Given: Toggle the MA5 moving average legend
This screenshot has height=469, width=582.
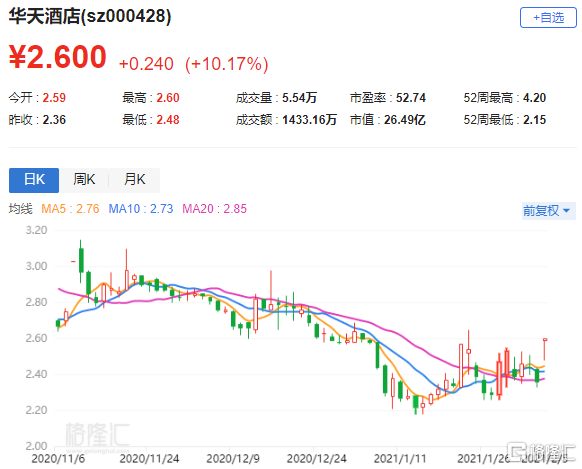Looking at the screenshot, I should [70, 209].
